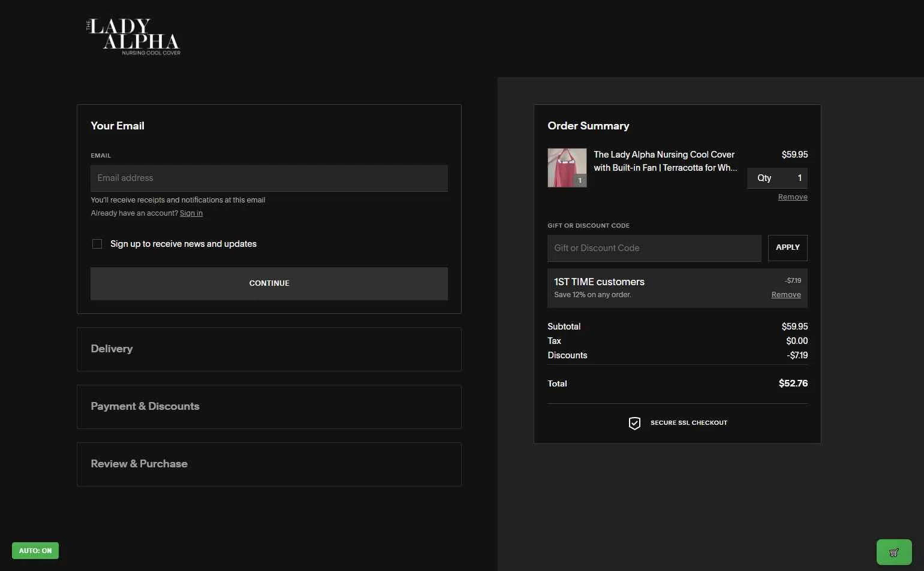Image resolution: width=924 pixels, height=571 pixels.
Task: Expand the Review & Purchase section
Action: tap(269, 464)
